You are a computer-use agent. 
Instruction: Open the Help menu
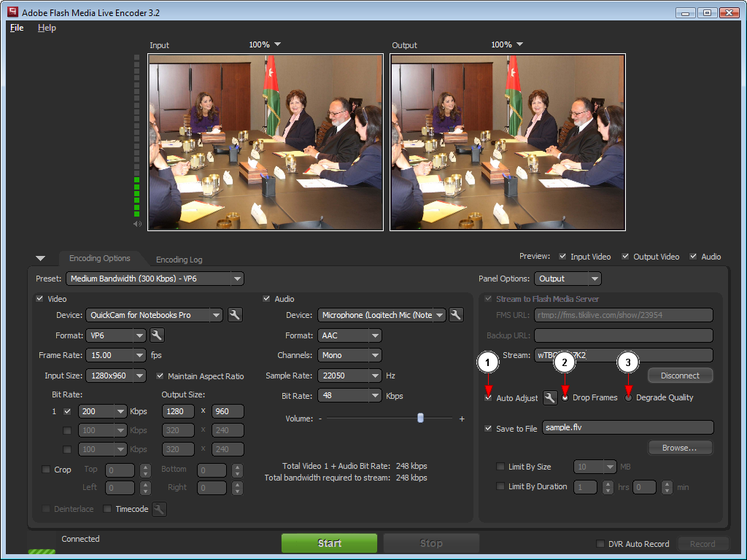pyautogui.click(x=47, y=28)
